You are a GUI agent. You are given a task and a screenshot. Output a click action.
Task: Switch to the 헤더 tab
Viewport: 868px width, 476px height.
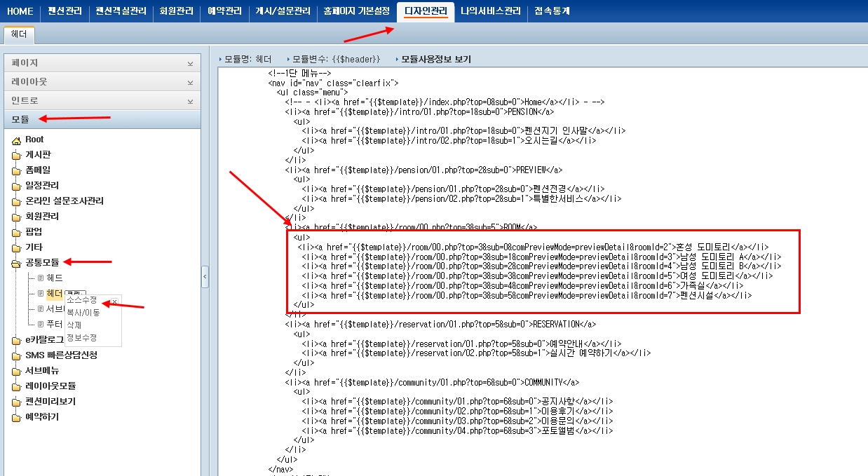pyautogui.click(x=19, y=34)
